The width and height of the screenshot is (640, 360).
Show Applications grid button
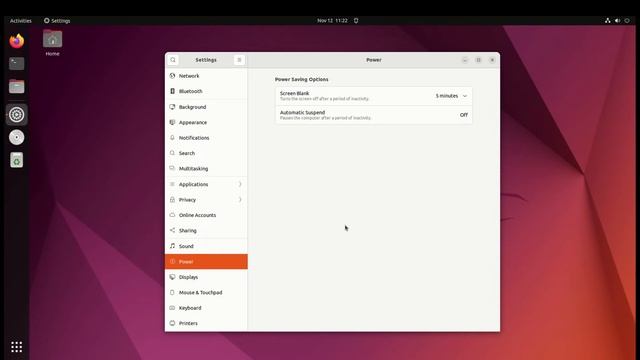[x=17, y=347]
